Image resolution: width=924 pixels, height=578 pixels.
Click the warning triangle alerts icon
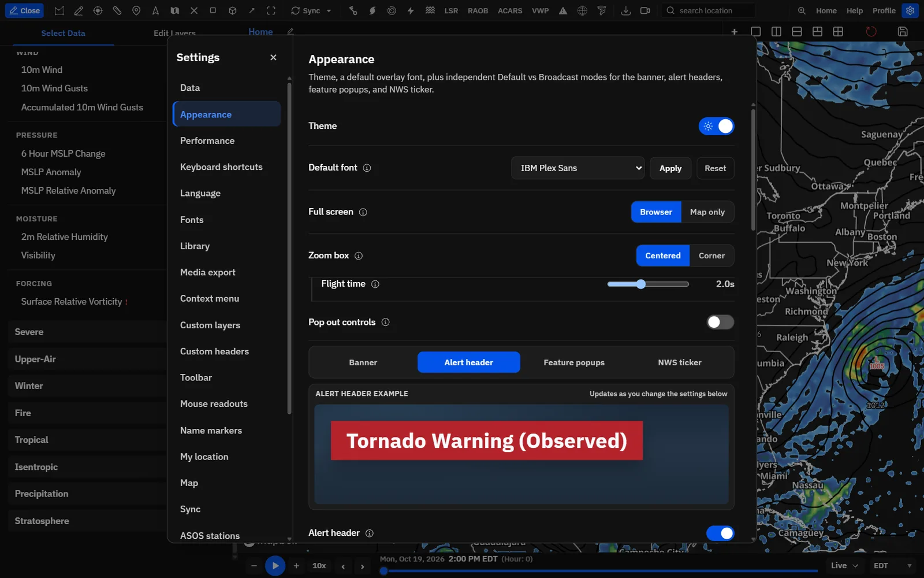[x=563, y=10]
